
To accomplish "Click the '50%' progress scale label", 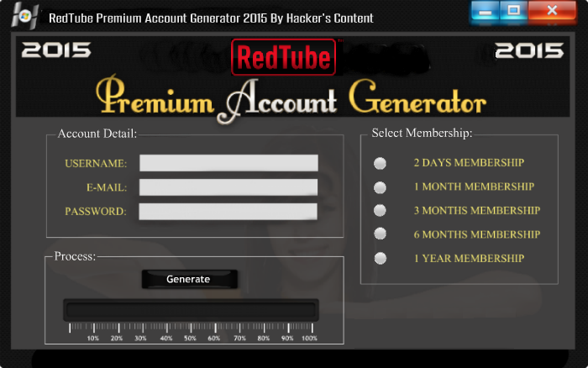I will point(190,338).
